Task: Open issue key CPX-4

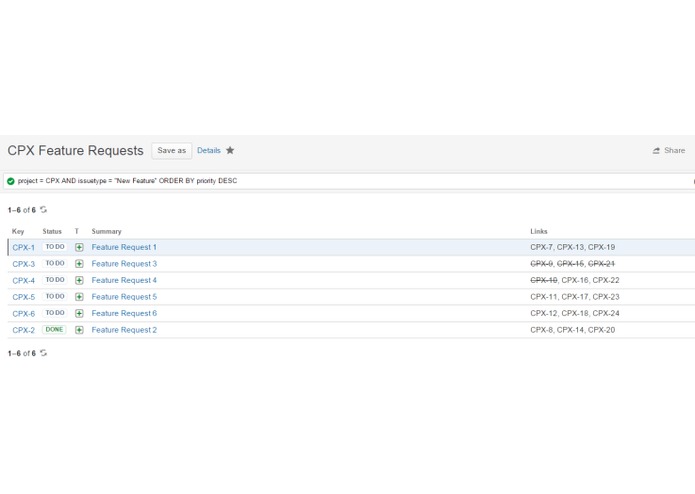Action: pyautogui.click(x=23, y=280)
